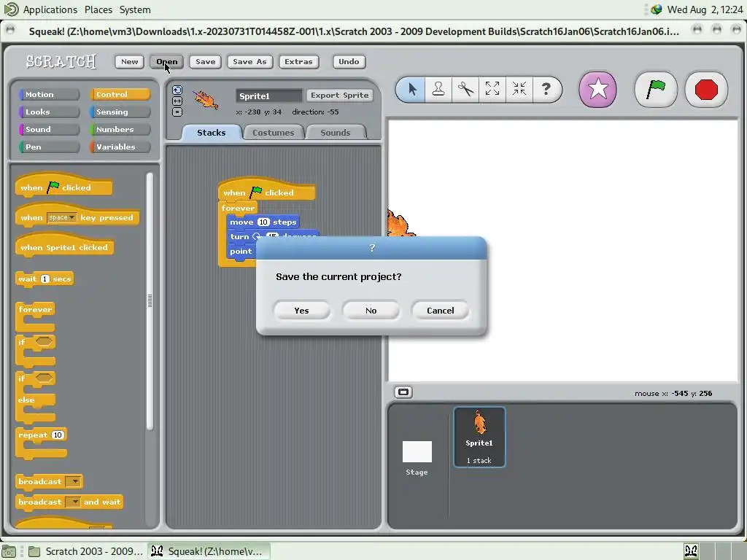Select the Variables block category
This screenshot has height=560, width=747.
pos(120,147)
